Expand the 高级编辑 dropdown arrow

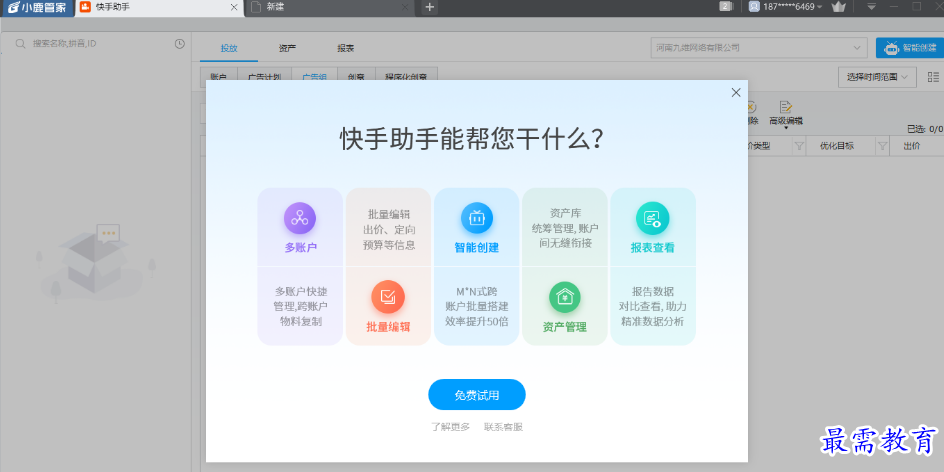click(786, 128)
